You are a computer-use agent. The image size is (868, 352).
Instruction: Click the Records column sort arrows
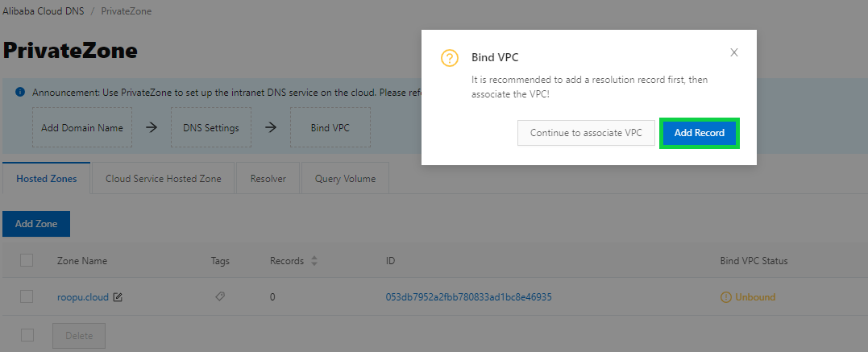[314, 261]
